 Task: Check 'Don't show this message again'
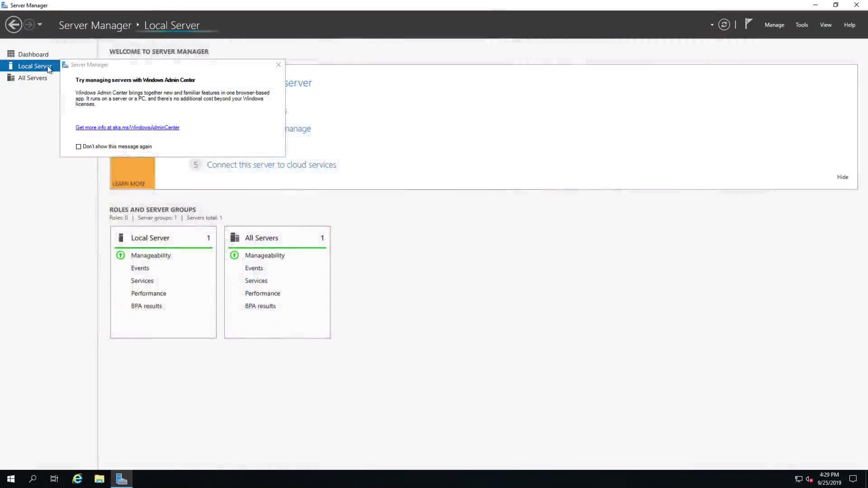click(79, 146)
